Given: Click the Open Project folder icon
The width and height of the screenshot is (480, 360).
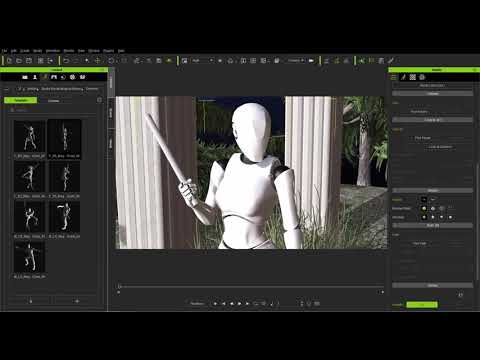Looking at the screenshot, I should tap(19, 61).
